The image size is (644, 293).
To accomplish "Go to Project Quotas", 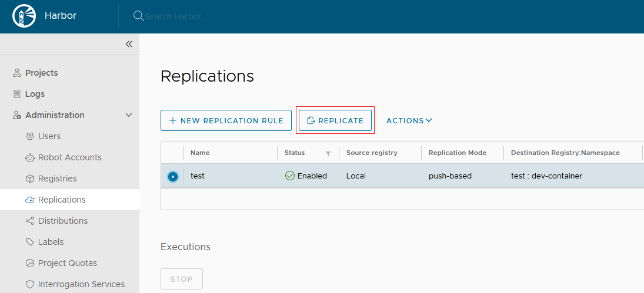I will [67, 263].
